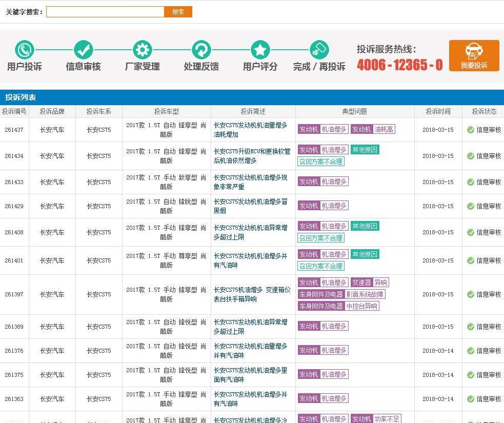Click complaint number 261433
This screenshot has width=504, height=423.
click(x=14, y=182)
